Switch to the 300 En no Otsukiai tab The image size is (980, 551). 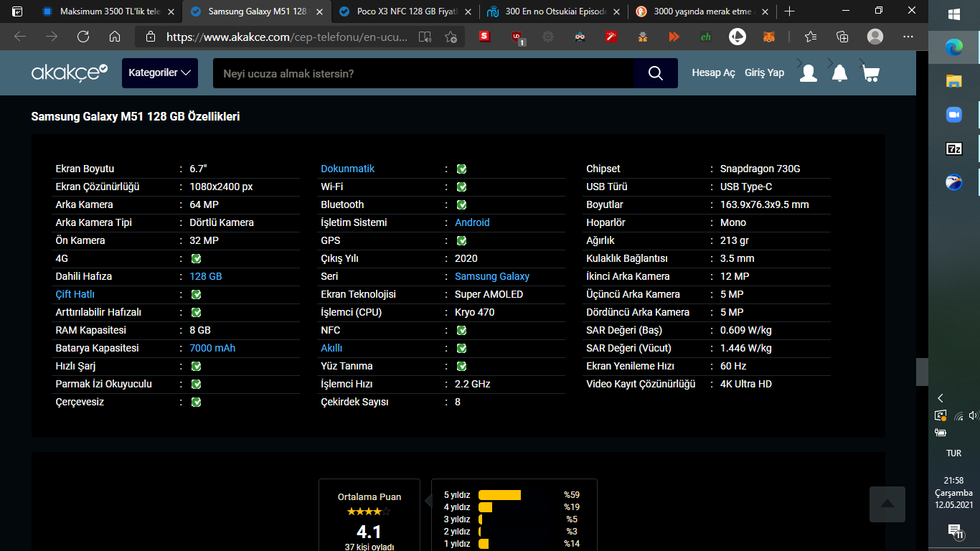[x=552, y=11]
